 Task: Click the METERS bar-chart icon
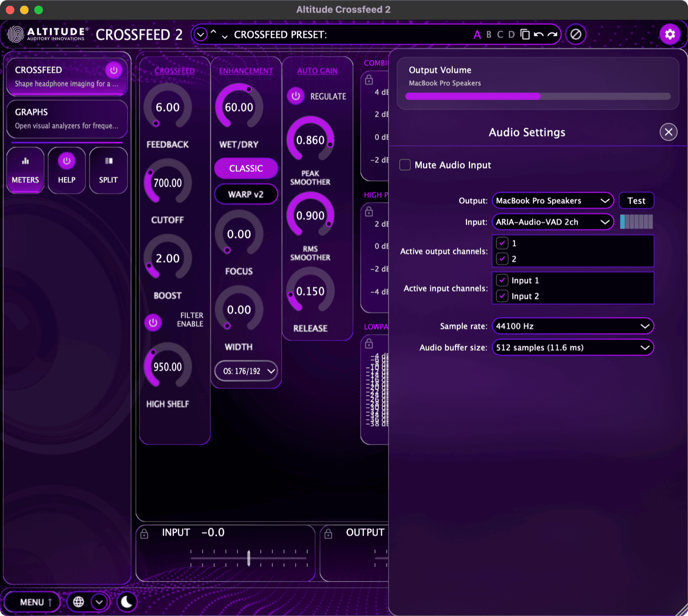(x=25, y=161)
